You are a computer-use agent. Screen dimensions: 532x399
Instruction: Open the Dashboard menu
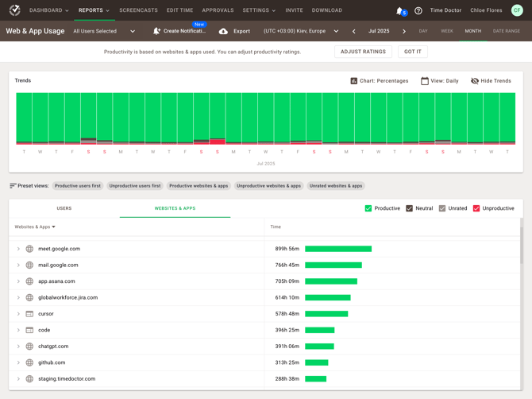49,10
